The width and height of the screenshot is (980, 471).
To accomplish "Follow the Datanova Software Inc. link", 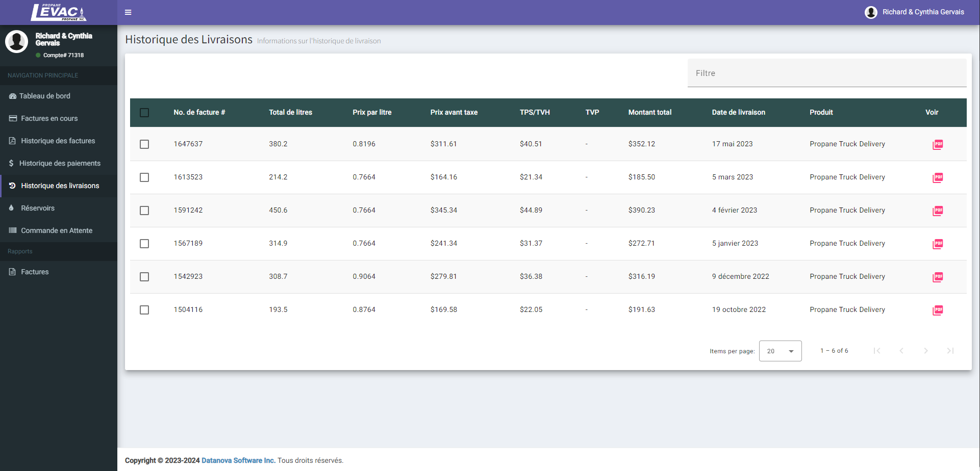I will [x=238, y=460].
